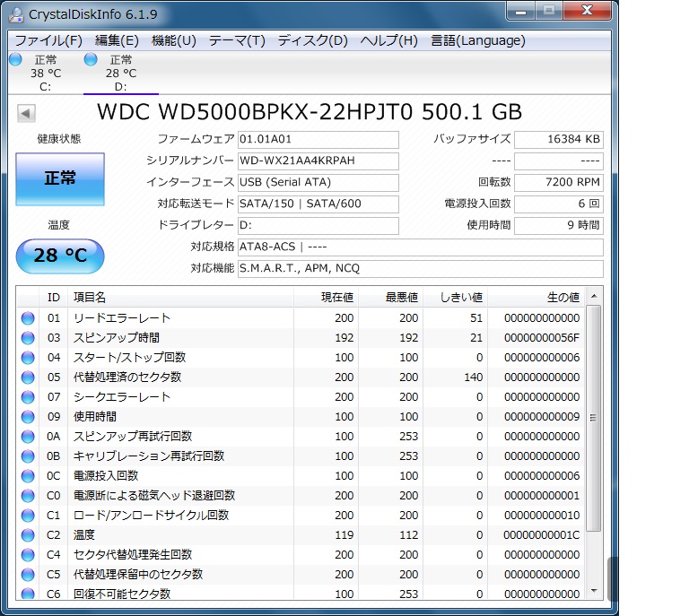Open the ファイル(F) menu
The height and width of the screenshot is (616, 689).
coord(48,40)
